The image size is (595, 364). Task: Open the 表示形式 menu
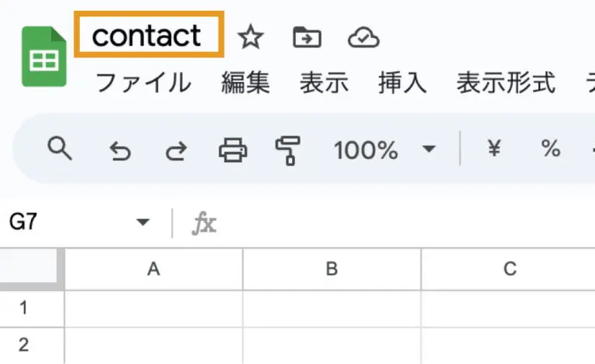[505, 82]
